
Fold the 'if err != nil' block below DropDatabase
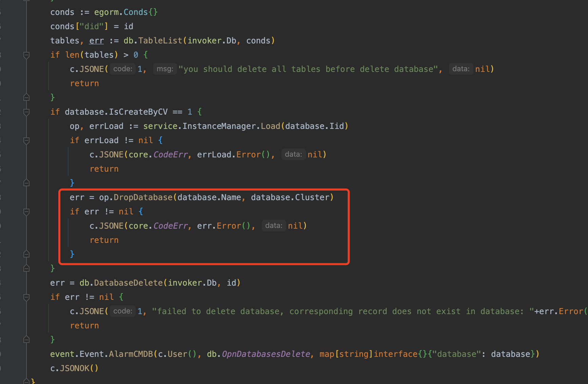click(x=26, y=212)
